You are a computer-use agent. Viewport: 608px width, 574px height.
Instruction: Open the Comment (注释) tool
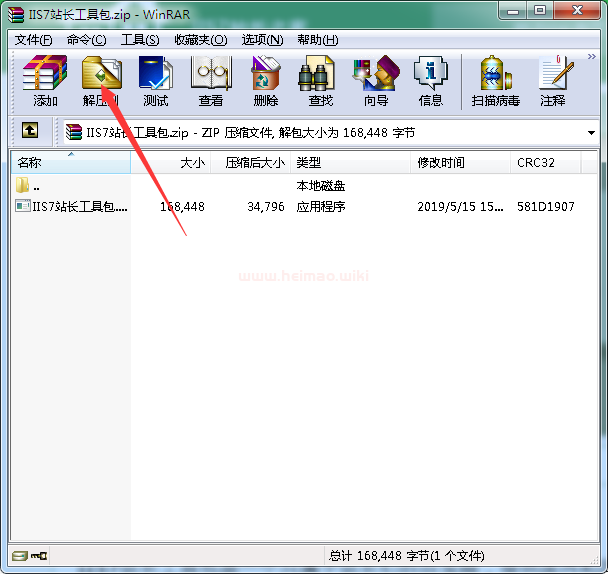552,81
